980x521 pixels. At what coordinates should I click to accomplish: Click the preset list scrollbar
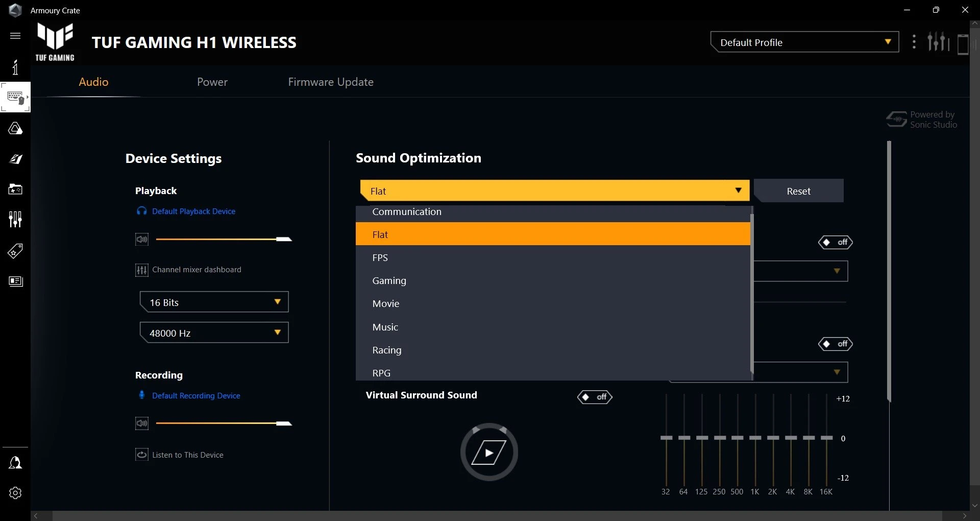752,294
